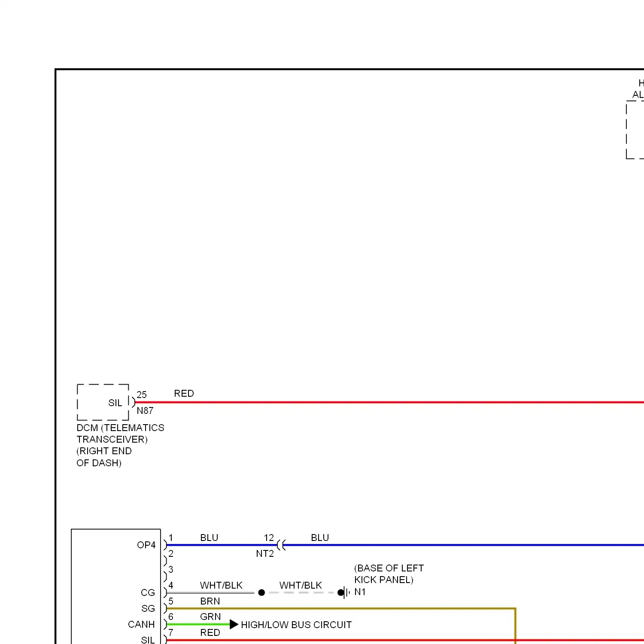Open the HIGH/LOW BUS CIRCUIT reference
This screenshot has width=644, height=644.
[296, 625]
